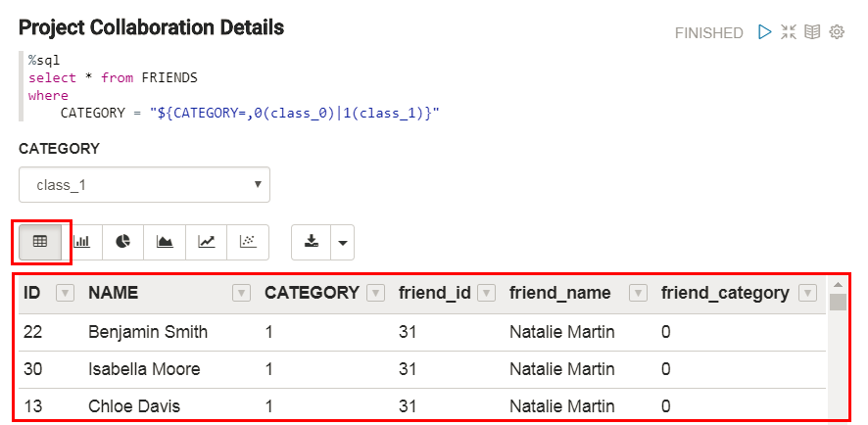The width and height of the screenshot is (868, 425).
Task: Switch to table view
Action: point(40,241)
